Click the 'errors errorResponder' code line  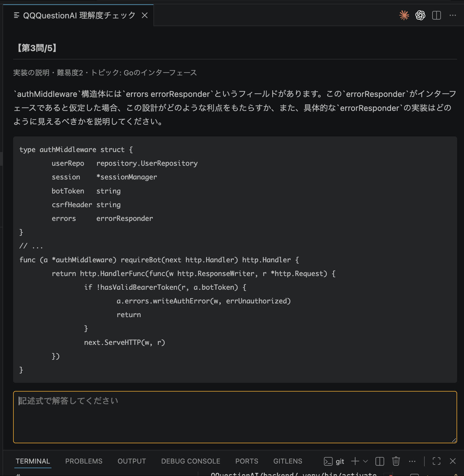[102, 219]
